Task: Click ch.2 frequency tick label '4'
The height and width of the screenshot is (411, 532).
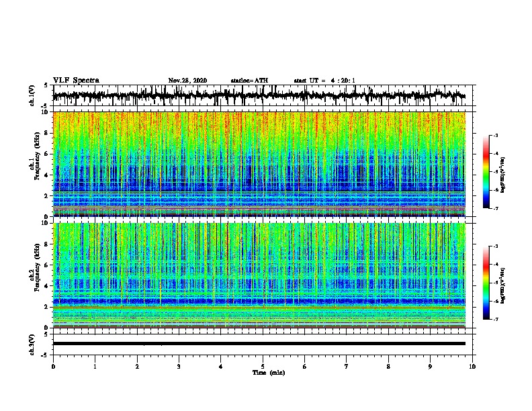Action: point(46,286)
